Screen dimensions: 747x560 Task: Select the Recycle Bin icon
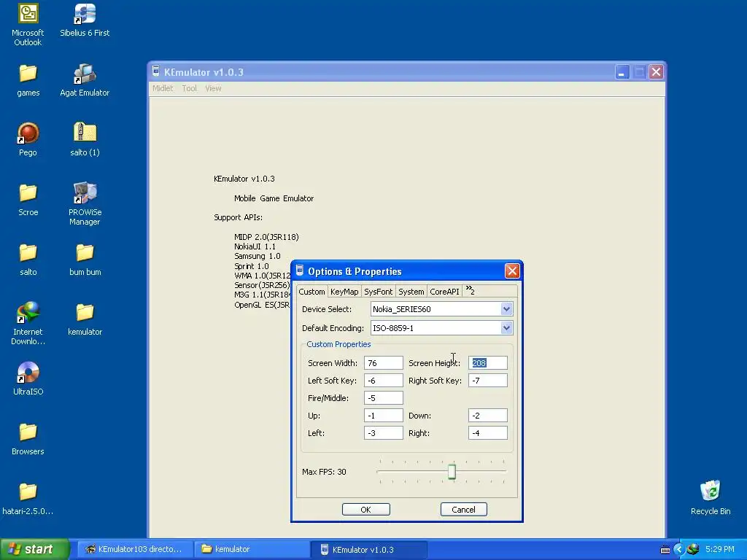(x=711, y=491)
